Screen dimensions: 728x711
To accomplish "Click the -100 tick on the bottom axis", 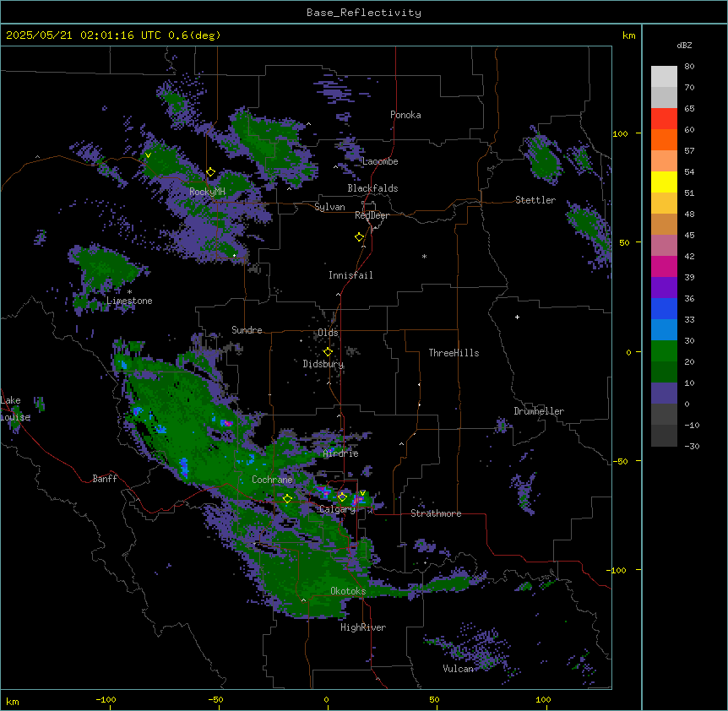I will (x=106, y=699).
